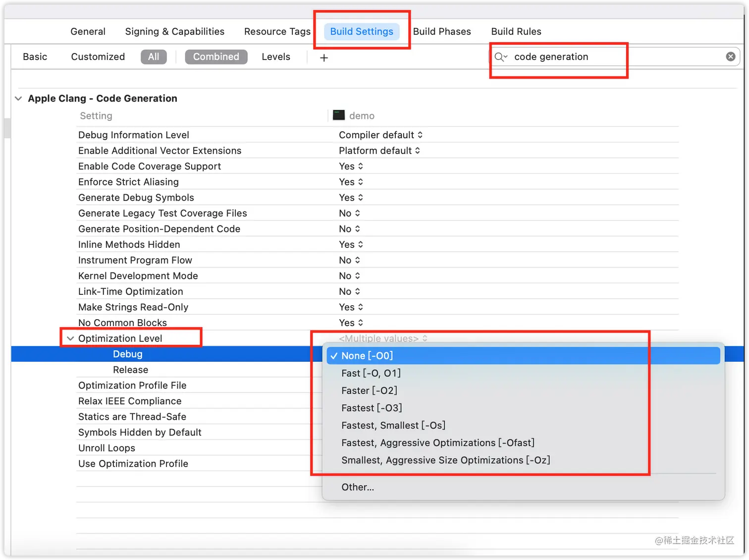The image size is (749, 560).
Task: Switch to Signing & Capabilities tab
Action: pos(174,31)
